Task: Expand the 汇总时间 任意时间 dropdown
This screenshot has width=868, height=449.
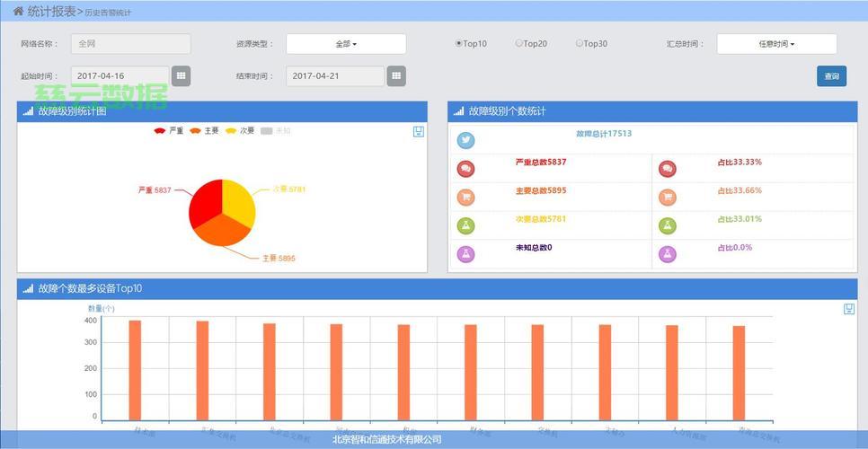Action: [x=776, y=44]
